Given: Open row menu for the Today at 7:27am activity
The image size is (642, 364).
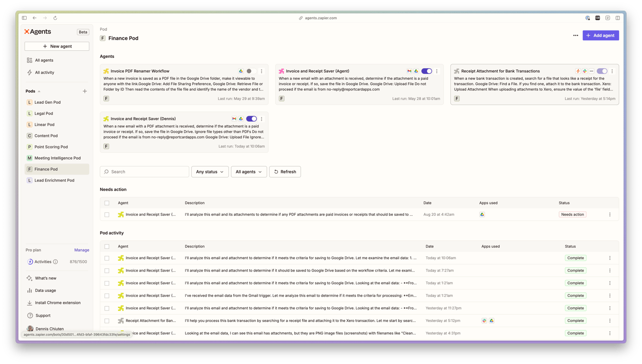Looking at the screenshot, I should coord(610,271).
